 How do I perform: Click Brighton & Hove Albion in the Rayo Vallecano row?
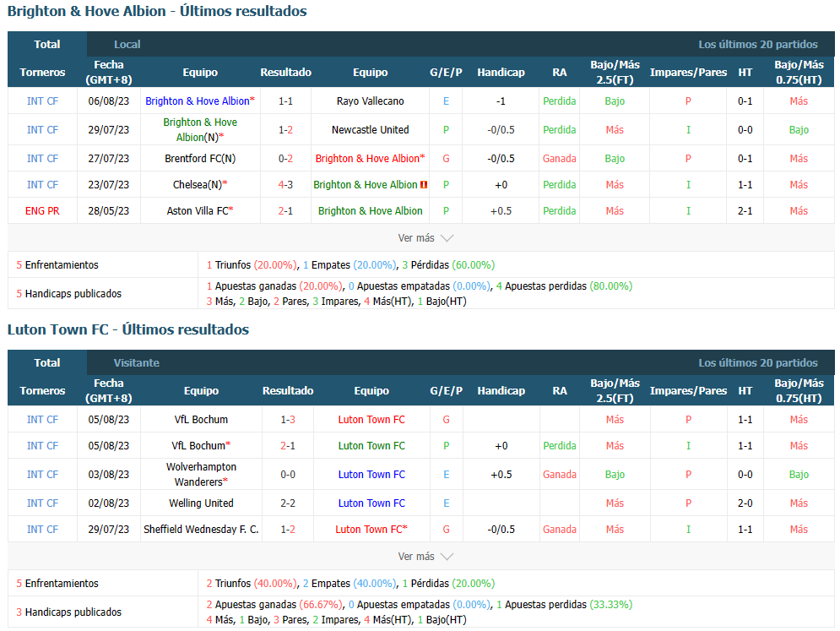tap(200, 101)
